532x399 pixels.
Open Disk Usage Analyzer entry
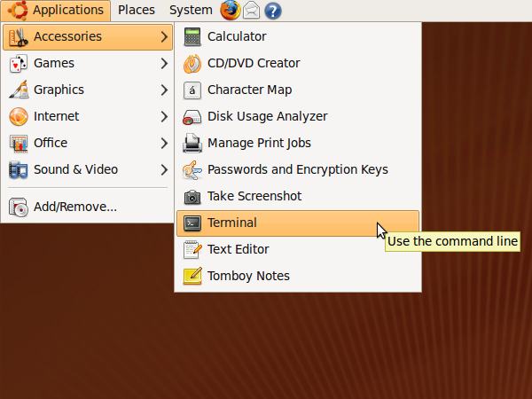click(298, 116)
